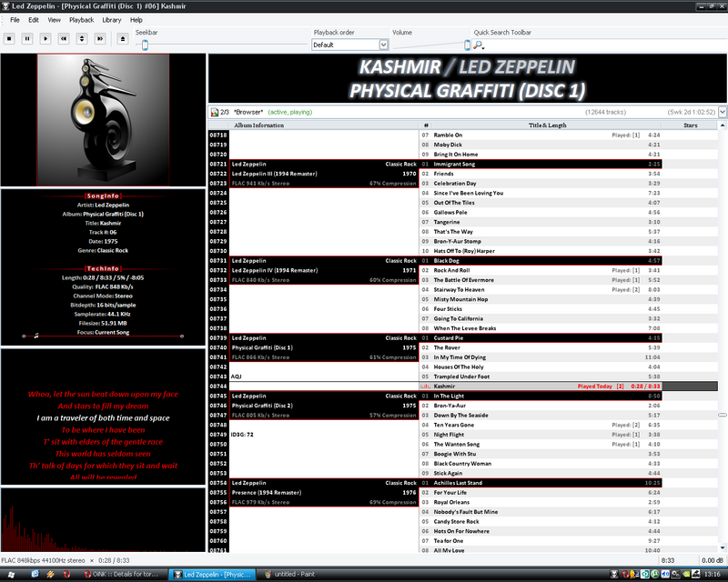This screenshot has width=728, height=582.
Task: Select the Boogie With Stu track
Action: click(x=541, y=454)
